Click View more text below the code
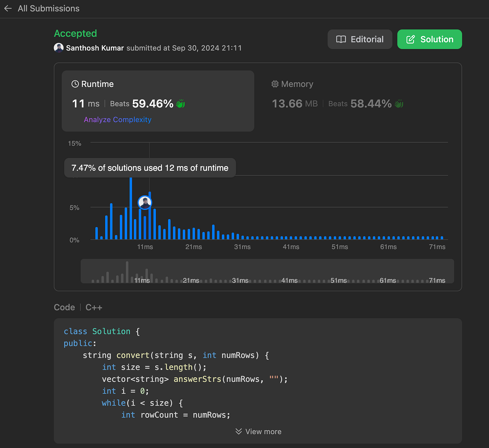This screenshot has width=489, height=448. coord(263,431)
